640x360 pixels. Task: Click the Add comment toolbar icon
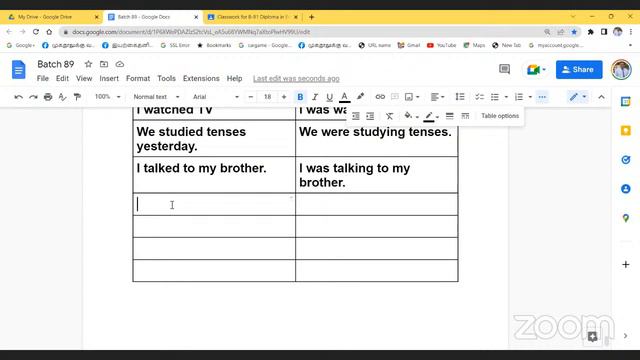pyautogui.click(x=394, y=97)
